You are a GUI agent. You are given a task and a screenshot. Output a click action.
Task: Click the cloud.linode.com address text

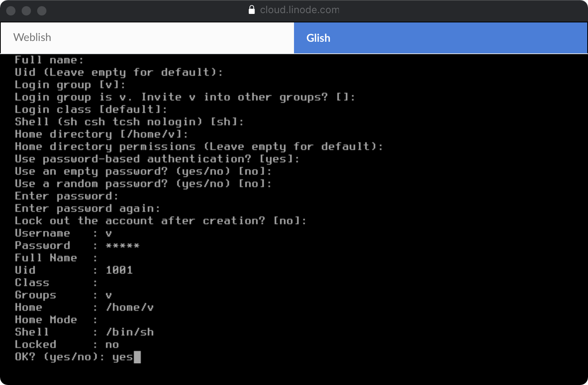pyautogui.click(x=299, y=10)
